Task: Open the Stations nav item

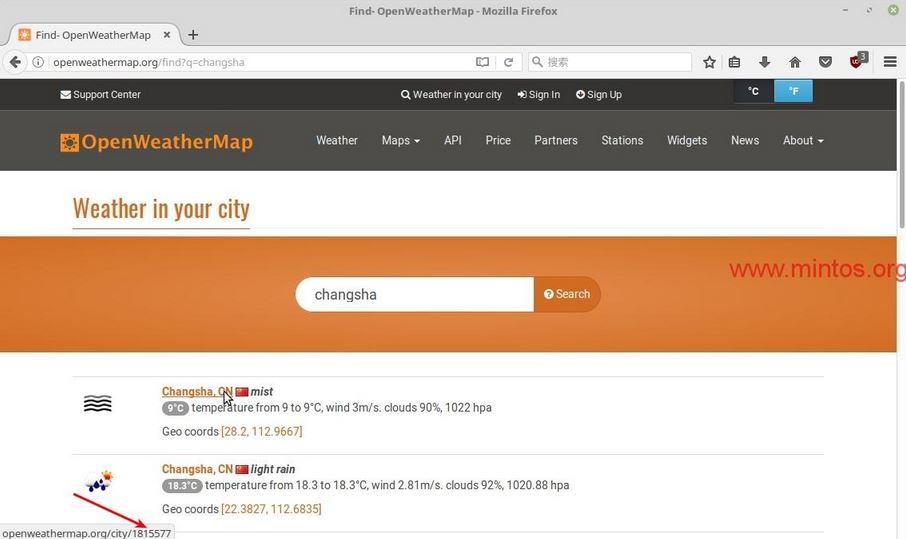Action: coord(622,140)
